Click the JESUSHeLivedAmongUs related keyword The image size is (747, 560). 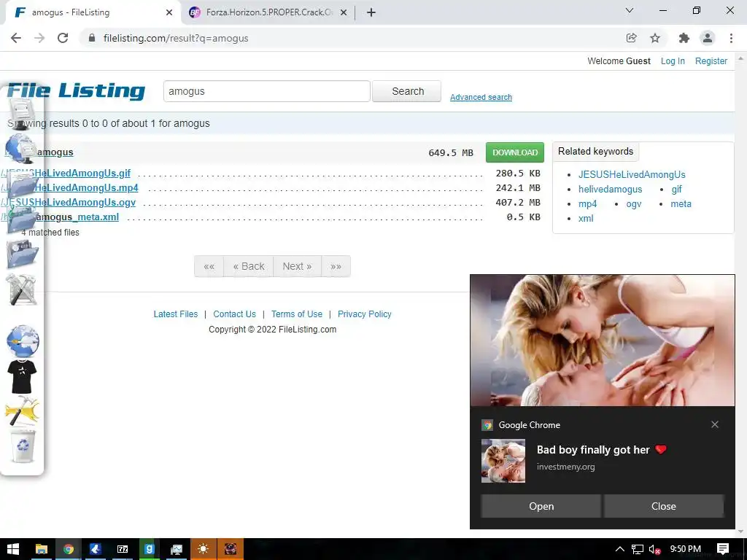632,175
